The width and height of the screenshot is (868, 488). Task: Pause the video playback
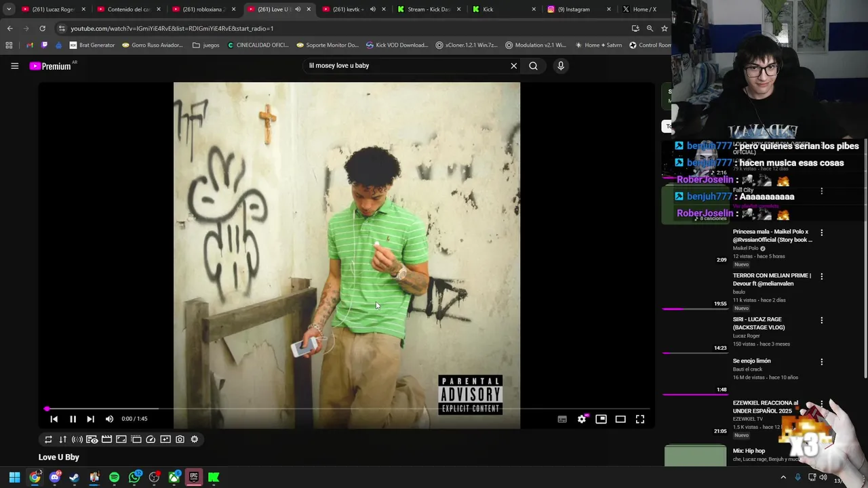pyautogui.click(x=73, y=419)
